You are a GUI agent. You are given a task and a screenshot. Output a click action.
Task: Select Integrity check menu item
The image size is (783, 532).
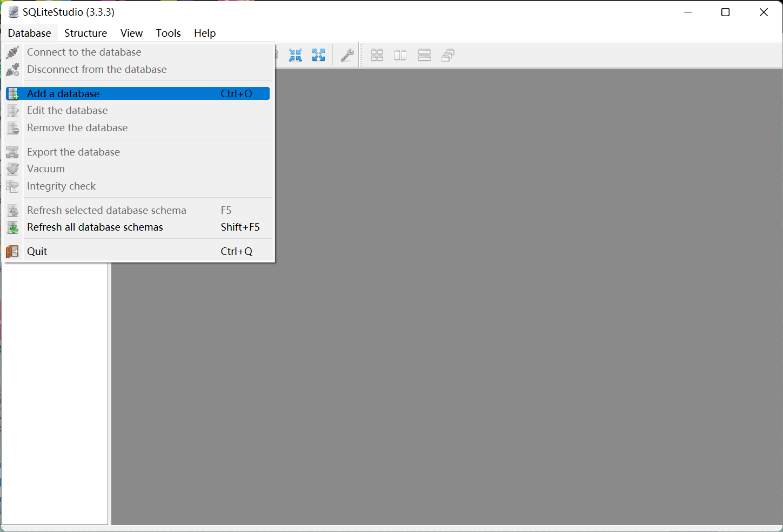(x=138, y=186)
